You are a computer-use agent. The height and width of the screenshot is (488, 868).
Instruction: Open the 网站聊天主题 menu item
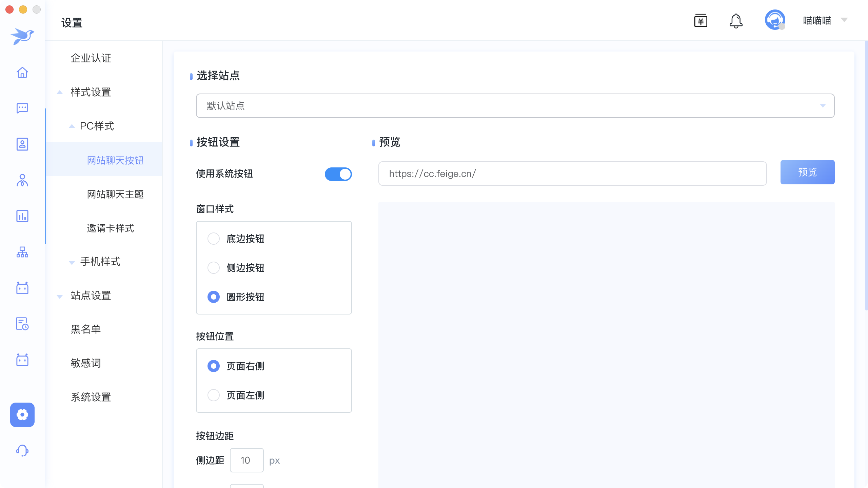click(115, 194)
